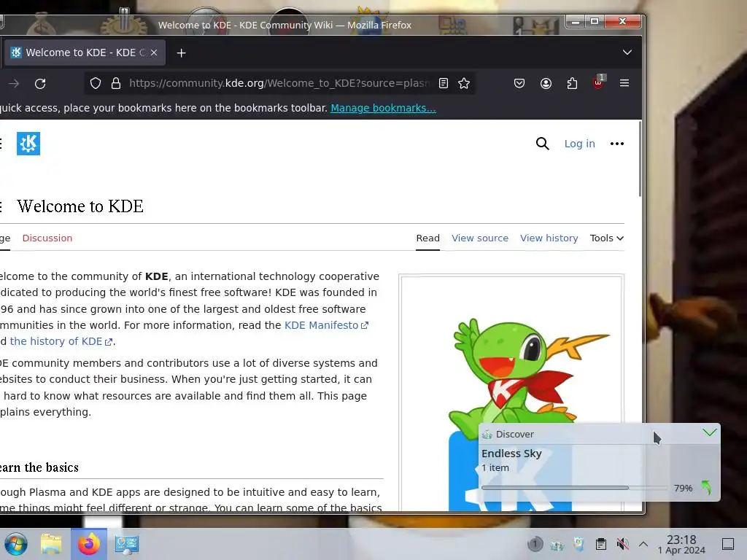This screenshot has height=560, width=747.
Task: Click the Endless Sky download progress bar
Action: tap(574, 488)
